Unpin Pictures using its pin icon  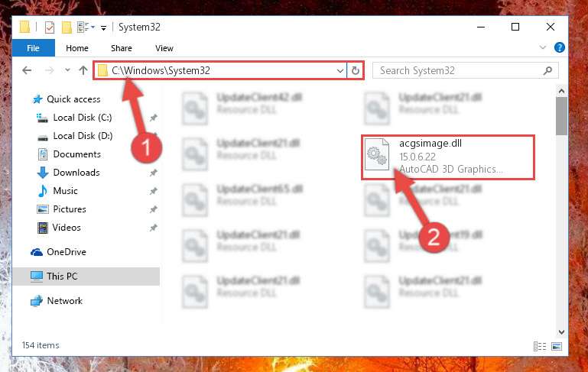pos(154,209)
